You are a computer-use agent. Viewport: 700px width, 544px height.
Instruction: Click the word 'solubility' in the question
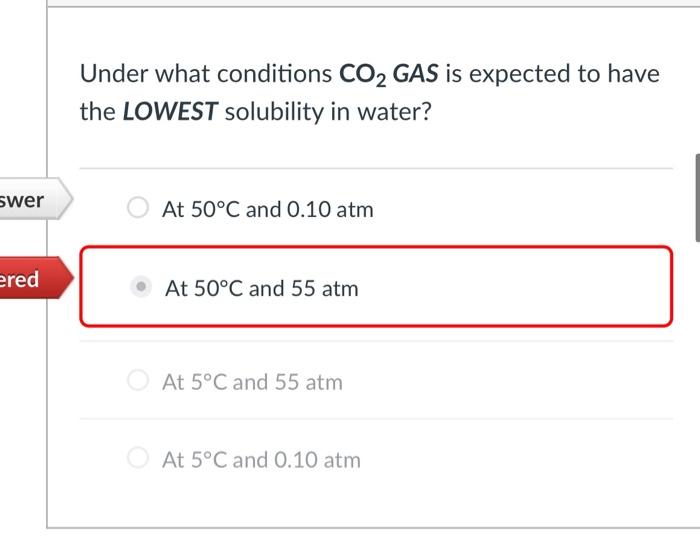[272, 111]
